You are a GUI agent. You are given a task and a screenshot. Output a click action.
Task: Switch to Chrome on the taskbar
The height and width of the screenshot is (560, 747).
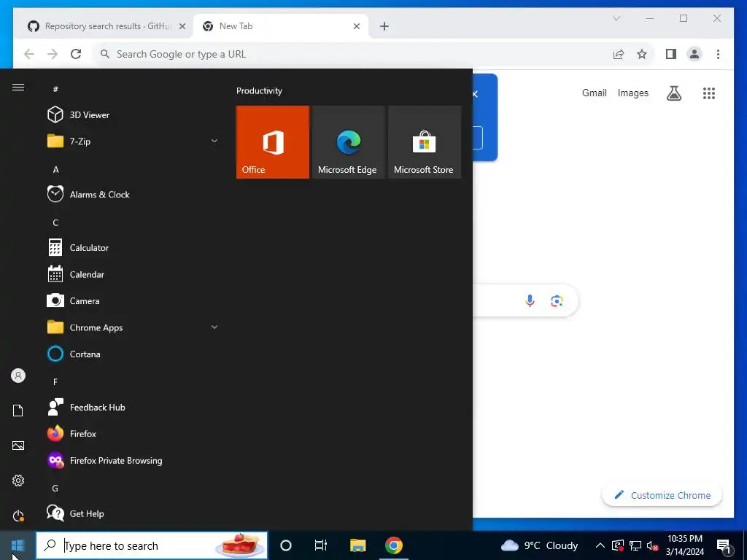pyautogui.click(x=393, y=545)
